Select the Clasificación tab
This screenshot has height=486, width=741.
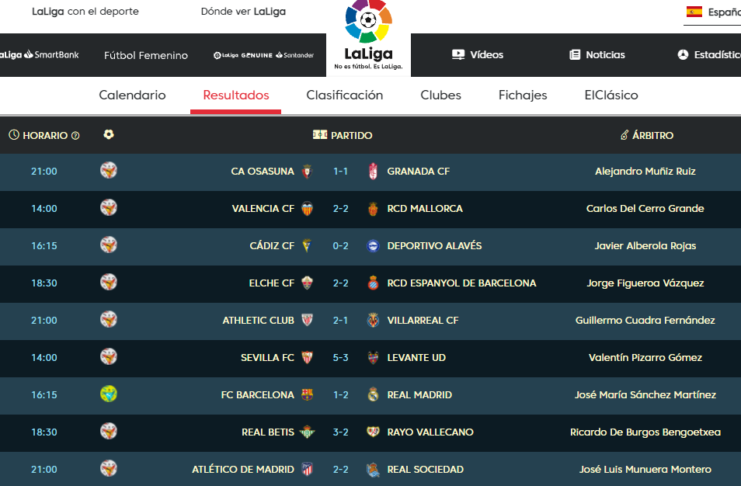click(x=344, y=95)
